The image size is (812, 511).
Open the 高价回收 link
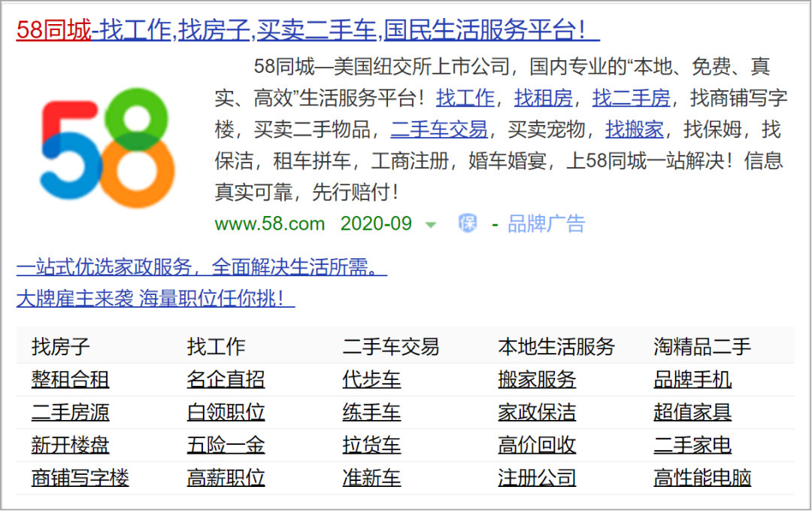(537, 446)
